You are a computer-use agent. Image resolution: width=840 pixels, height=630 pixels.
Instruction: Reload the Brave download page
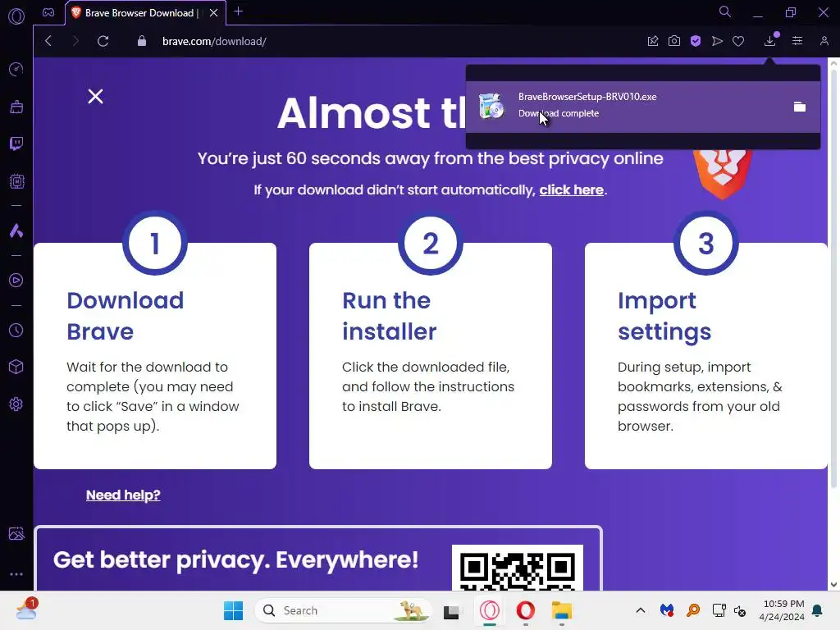103,41
